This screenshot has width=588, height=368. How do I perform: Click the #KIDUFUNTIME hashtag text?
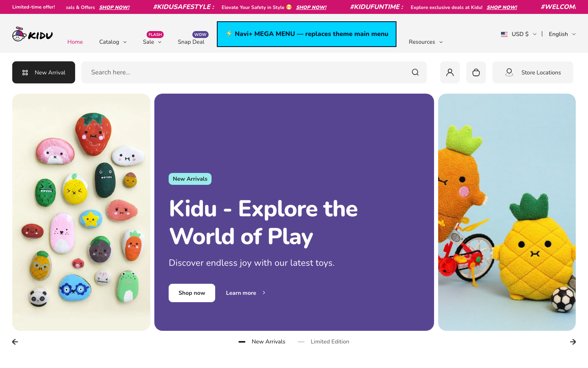[x=376, y=7]
